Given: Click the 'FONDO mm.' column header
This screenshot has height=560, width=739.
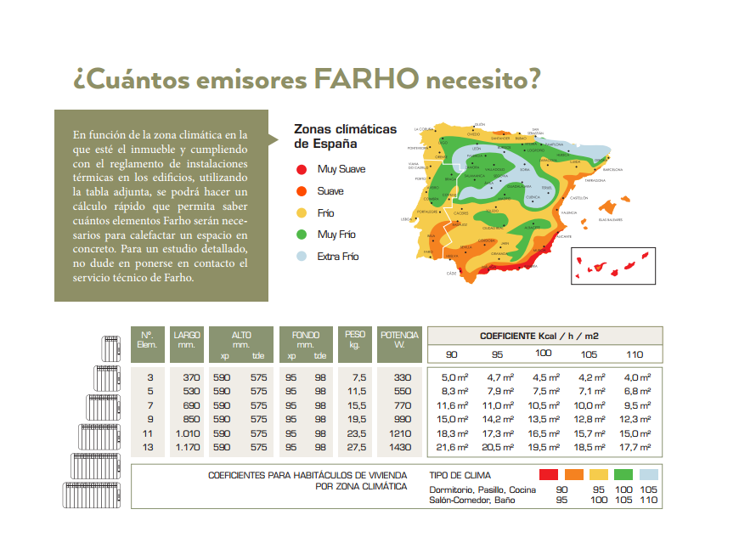Looking at the screenshot, I should [306, 344].
